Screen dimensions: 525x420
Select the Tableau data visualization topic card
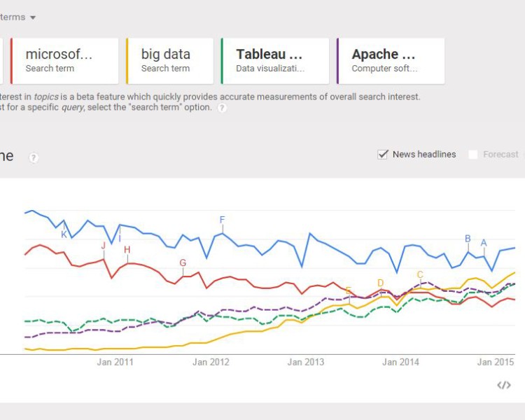(x=274, y=60)
